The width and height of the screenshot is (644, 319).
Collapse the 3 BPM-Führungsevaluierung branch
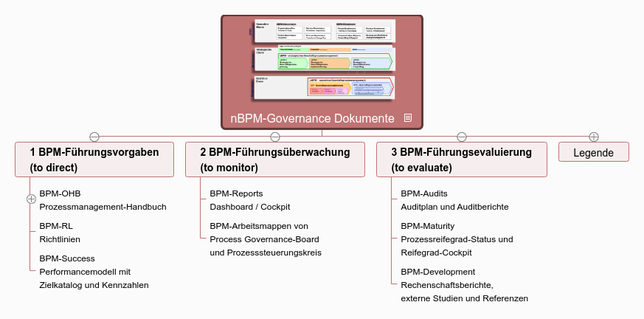click(x=462, y=137)
